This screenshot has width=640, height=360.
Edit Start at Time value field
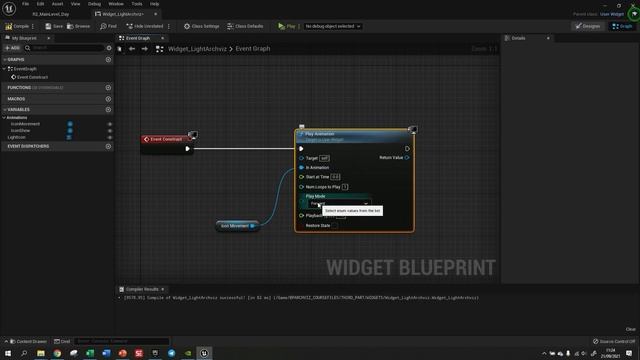tap(335, 177)
